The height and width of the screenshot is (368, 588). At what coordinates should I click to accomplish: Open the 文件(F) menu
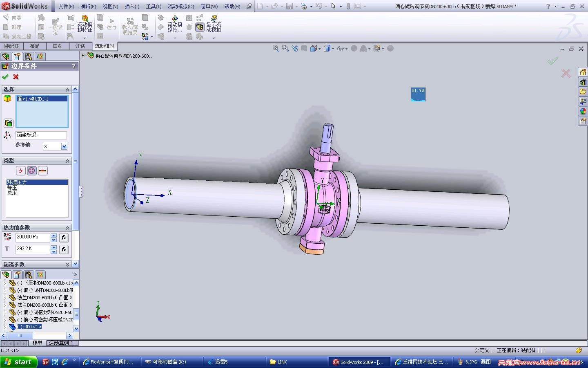coord(66,7)
